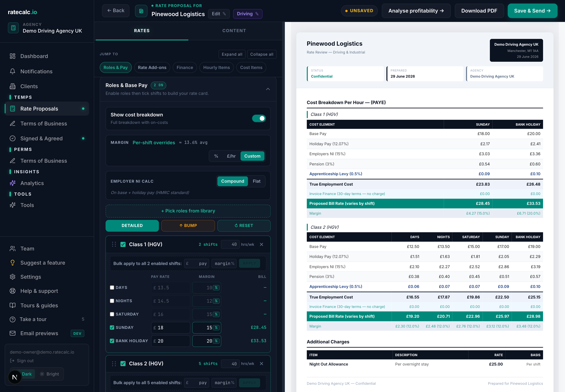Click the RESET button
This screenshot has height=392, width=565.
click(x=244, y=226)
